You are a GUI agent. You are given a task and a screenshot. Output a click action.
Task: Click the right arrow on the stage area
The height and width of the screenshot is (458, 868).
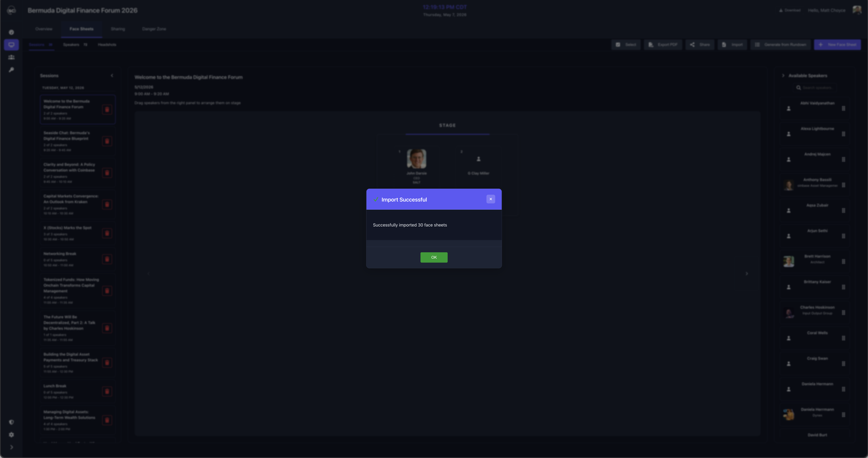pos(746,273)
